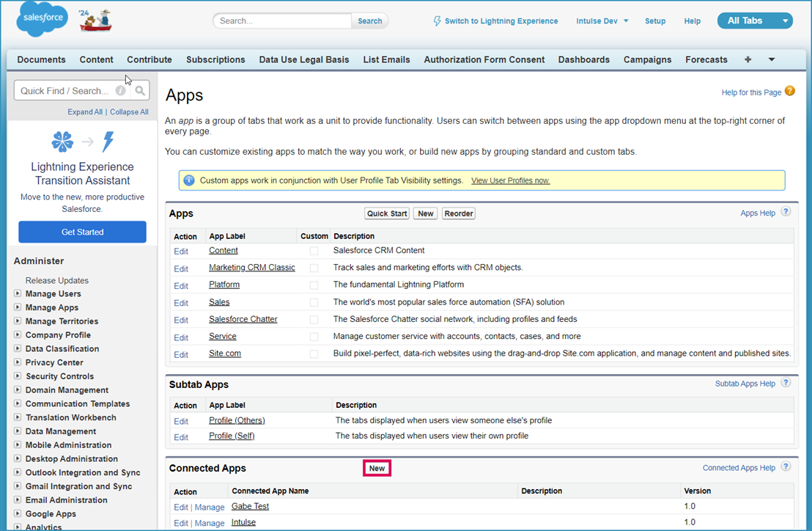Click the Subtab Apps Help question mark icon
812x531 pixels.
786,383
